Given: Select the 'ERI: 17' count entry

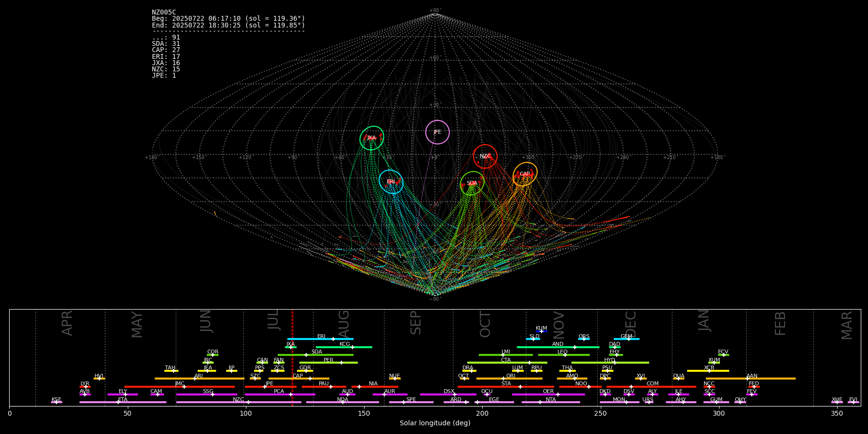Looking at the screenshot, I should (166, 57).
